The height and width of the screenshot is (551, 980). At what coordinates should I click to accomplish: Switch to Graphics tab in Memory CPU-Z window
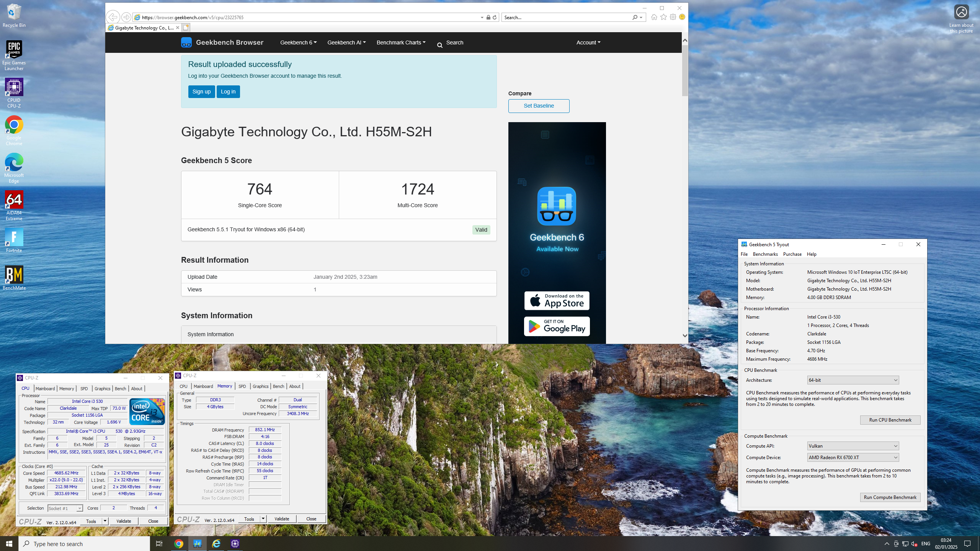(261, 386)
